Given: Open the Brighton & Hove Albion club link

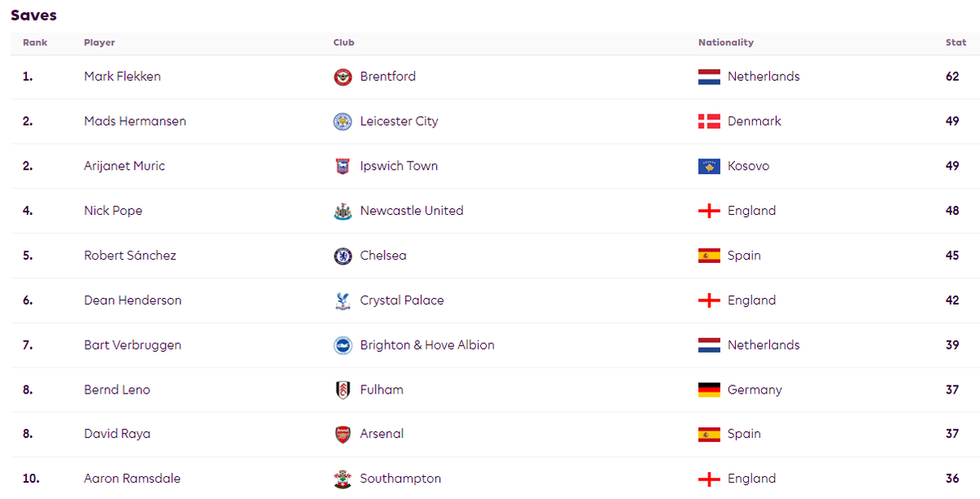Looking at the screenshot, I should point(427,345).
